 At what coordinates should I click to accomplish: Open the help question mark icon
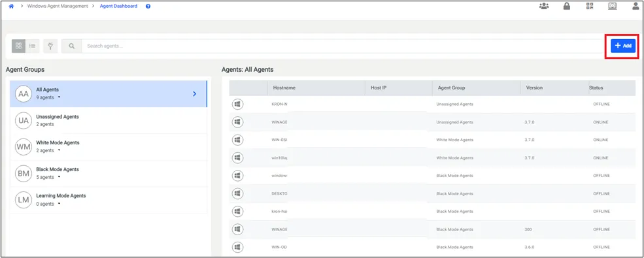148,6
